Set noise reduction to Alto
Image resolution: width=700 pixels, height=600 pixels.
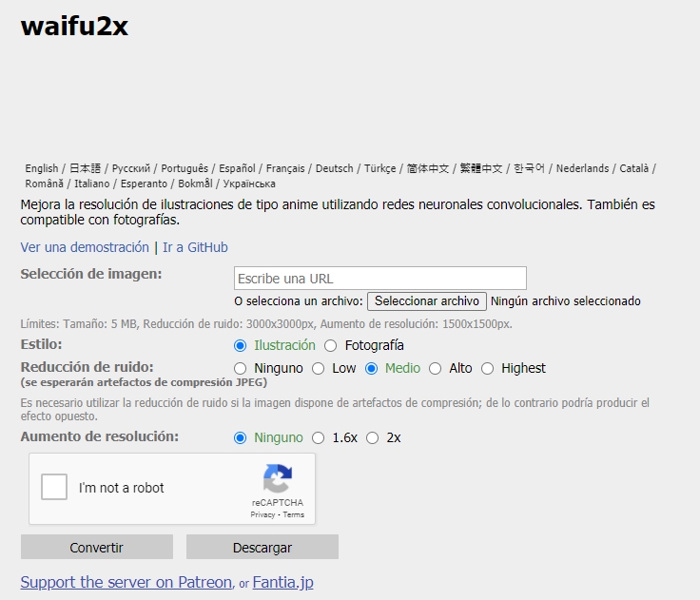click(436, 368)
